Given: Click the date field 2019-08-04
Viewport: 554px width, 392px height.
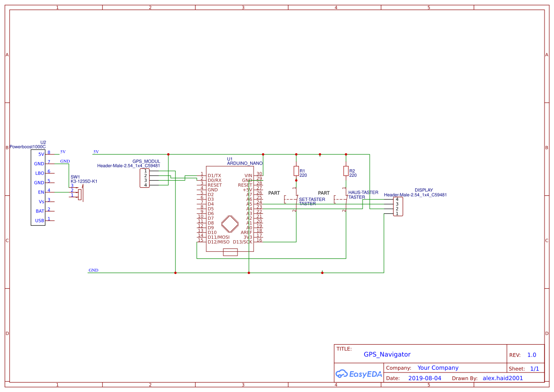Looking at the screenshot, I should click(425, 378).
